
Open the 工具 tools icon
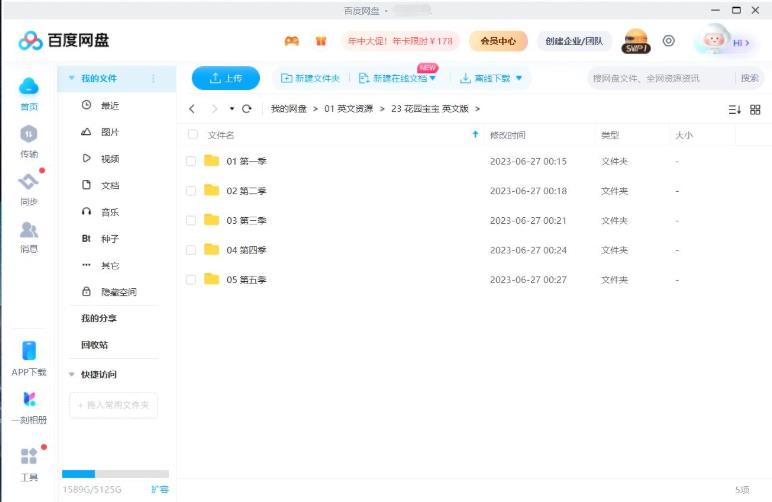click(x=29, y=456)
